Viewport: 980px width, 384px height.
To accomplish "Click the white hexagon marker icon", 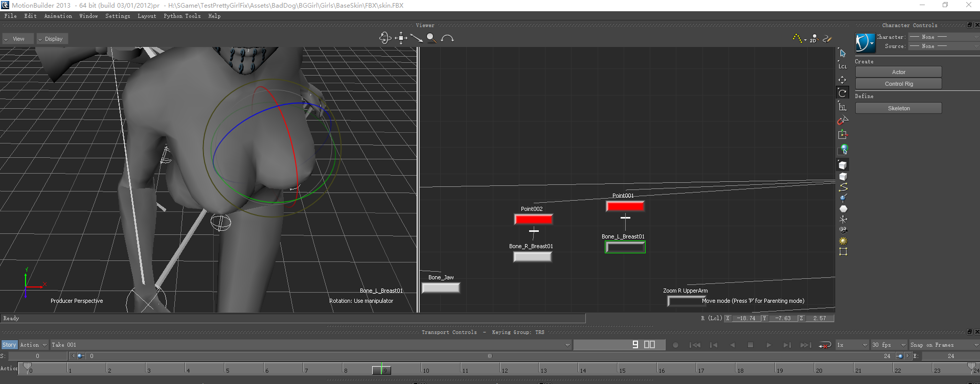I will [x=843, y=209].
